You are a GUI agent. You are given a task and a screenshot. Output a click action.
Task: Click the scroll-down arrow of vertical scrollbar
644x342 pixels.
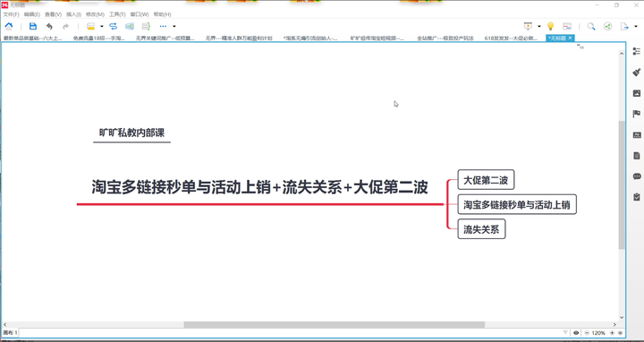pos(622,317)
